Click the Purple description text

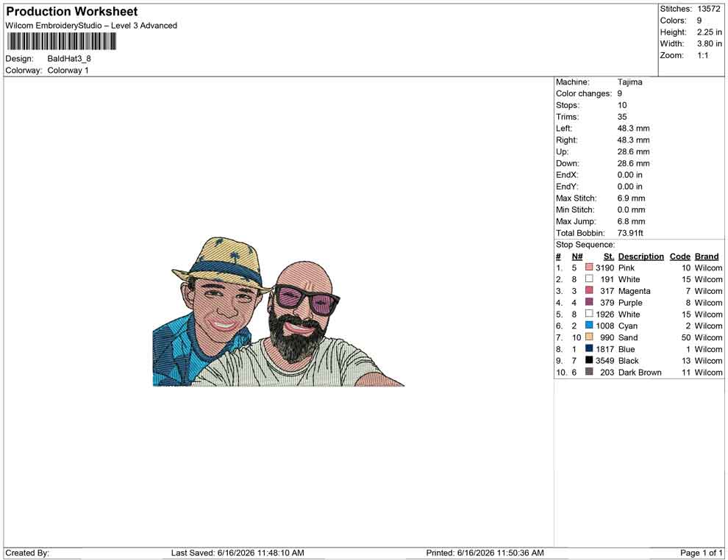pos(630,303)
